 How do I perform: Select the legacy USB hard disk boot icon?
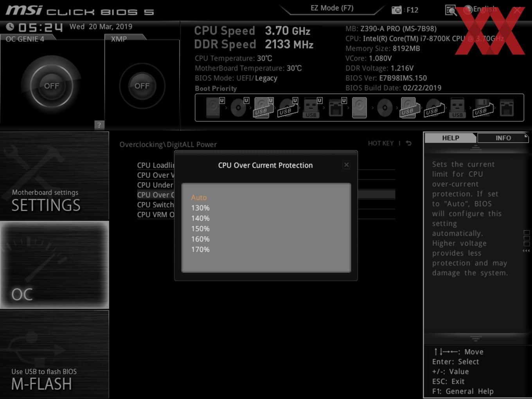pos(409,108)
